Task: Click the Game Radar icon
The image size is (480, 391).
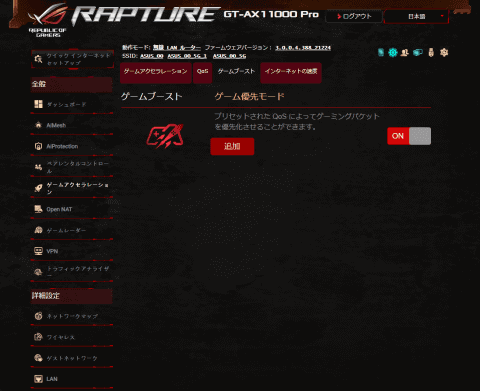Action: click(38, 230)
